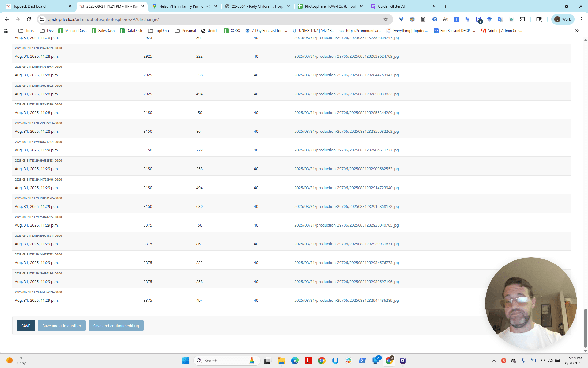Show hidden system tray icons

(x=494, y=361)
